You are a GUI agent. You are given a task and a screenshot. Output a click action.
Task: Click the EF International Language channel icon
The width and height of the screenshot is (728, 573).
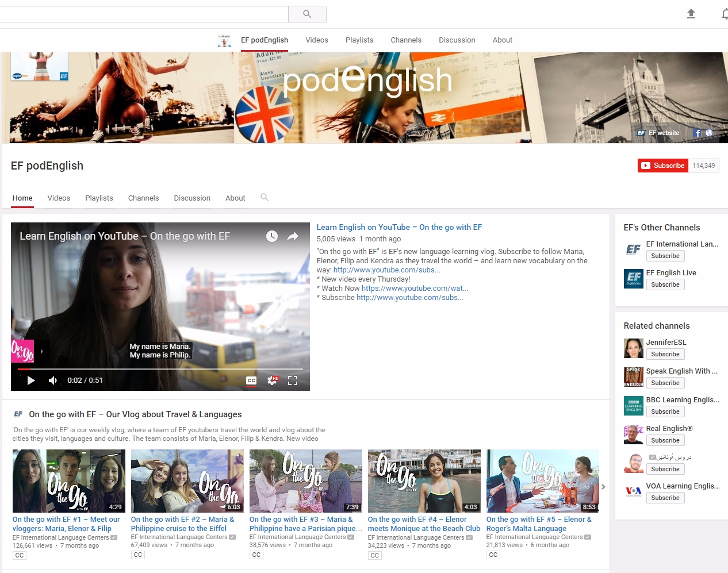point(634,250)
